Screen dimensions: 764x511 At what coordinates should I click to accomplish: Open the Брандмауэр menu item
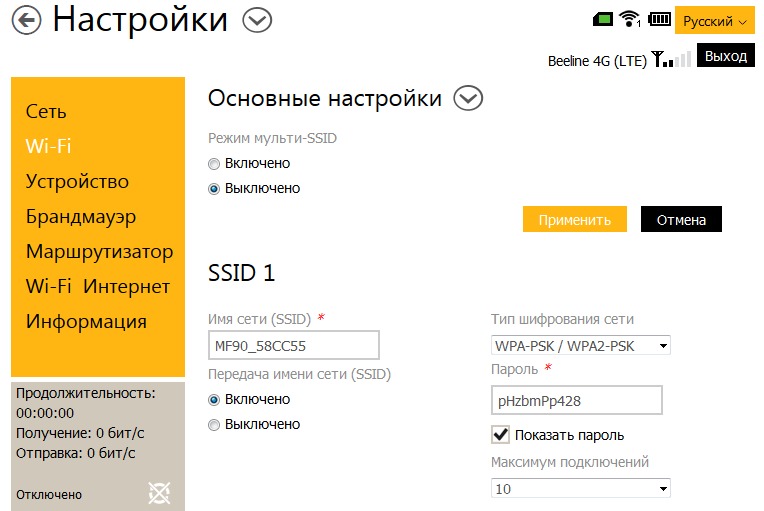pos(81,217)
